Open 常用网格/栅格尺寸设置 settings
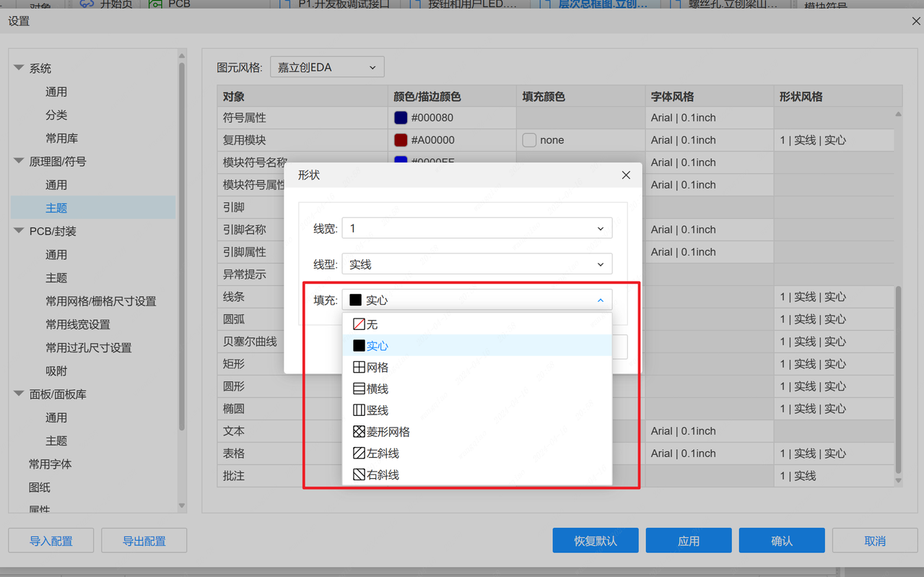 (101, 301)
